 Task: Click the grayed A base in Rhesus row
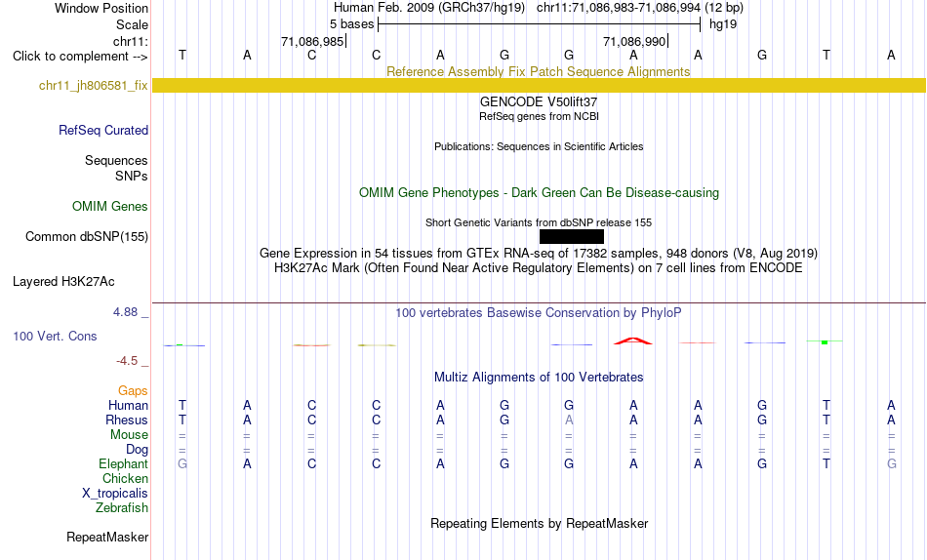pyautogui.click(x=569, y=420)
